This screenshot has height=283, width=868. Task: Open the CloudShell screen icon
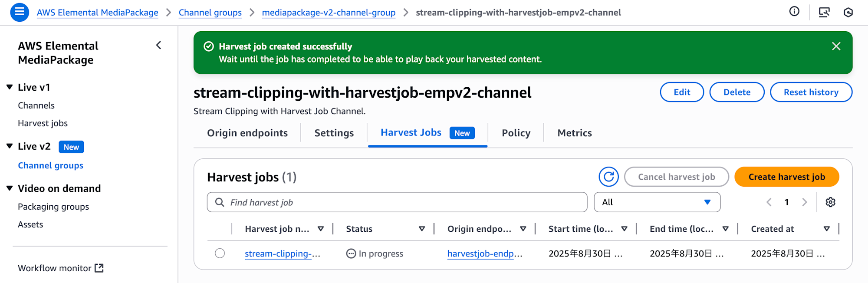click(x=824, y=12)
